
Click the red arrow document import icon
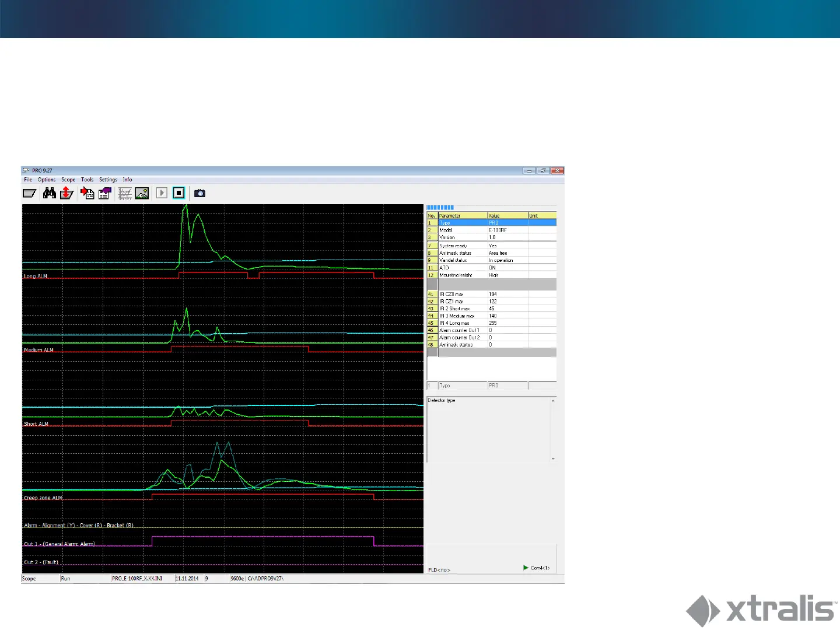[x=87, y=193]
